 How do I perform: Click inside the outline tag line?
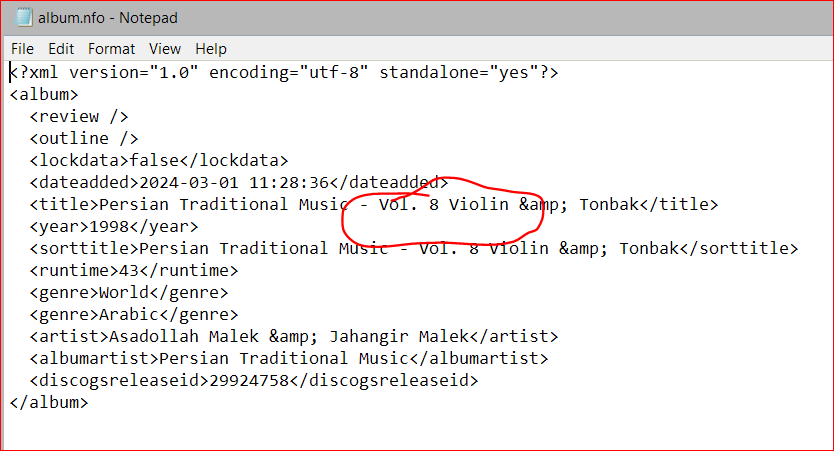click(x=84, y=139)
